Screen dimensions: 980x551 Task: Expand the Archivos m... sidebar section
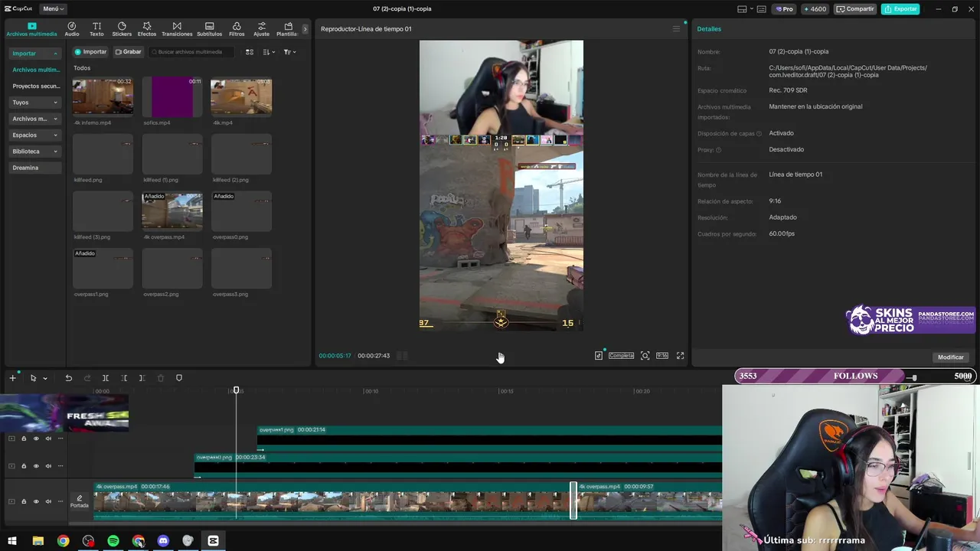point(34,119)
